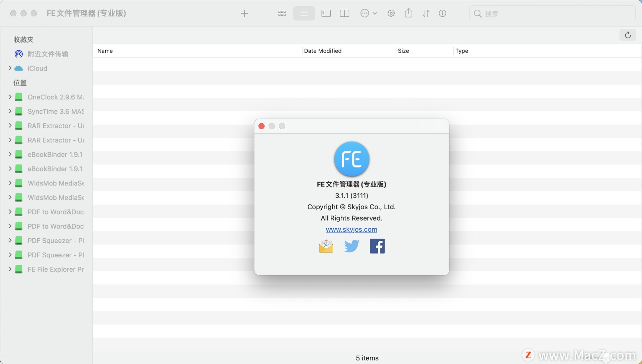Expand the SyncTime 3.6 volume
Image resolution: width=642 pixels, height=364 pixels.
click(x=10, y=111)
